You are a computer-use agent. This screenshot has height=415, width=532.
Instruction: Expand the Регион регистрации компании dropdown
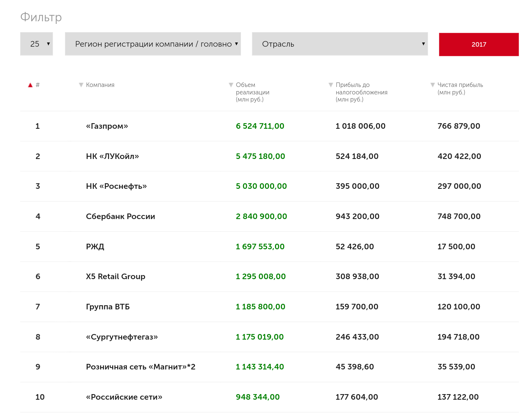pos(153,44)
